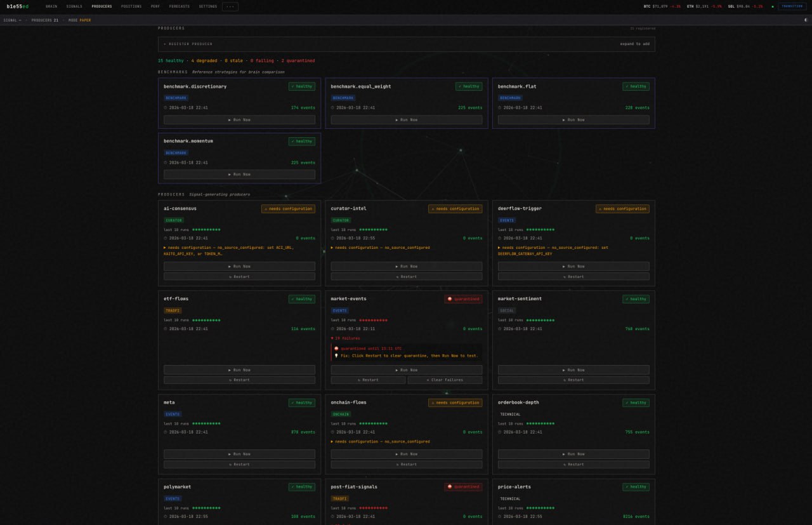Click the b1e55ed logo
Image resolution: width=812 pixels, height=525 pixels.
18,6
